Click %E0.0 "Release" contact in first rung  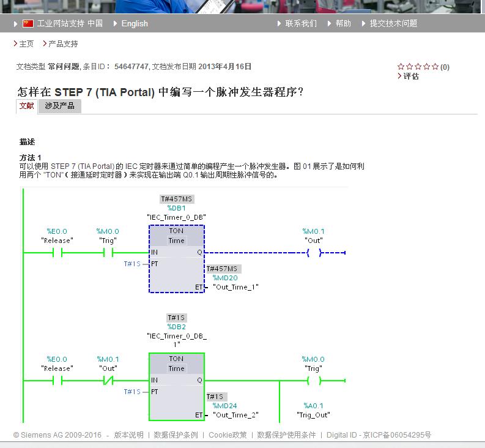(57, 253)
